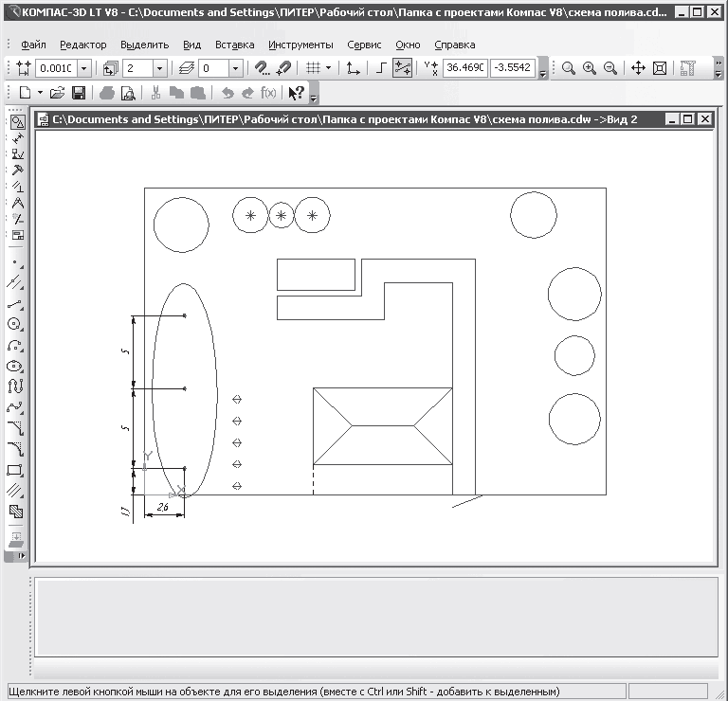Select the Circle drawing tool

(15, 325)
